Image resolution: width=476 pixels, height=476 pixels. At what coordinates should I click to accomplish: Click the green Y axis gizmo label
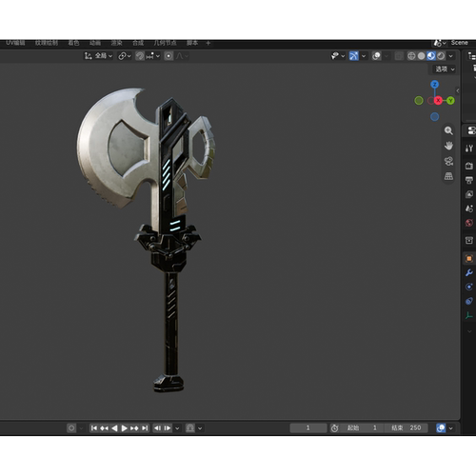(x=450, y=101)
